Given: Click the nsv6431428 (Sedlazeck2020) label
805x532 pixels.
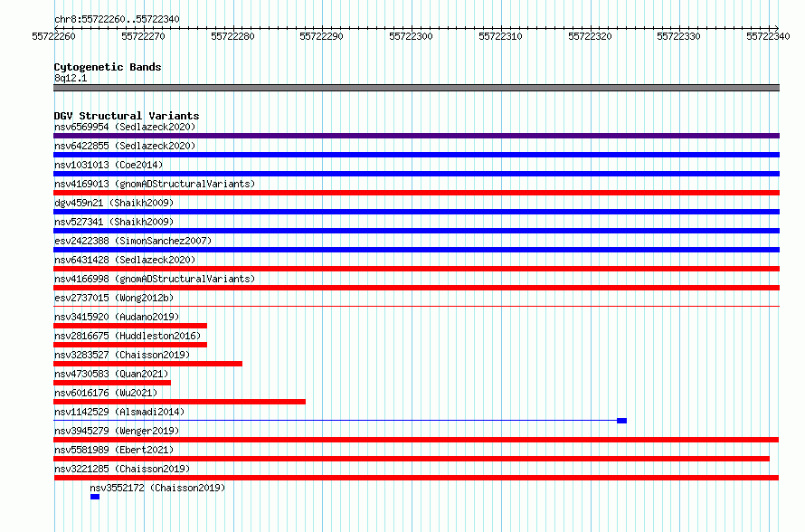Looking at the screenshot, I should pyautogui.click(x=125, y=260).
